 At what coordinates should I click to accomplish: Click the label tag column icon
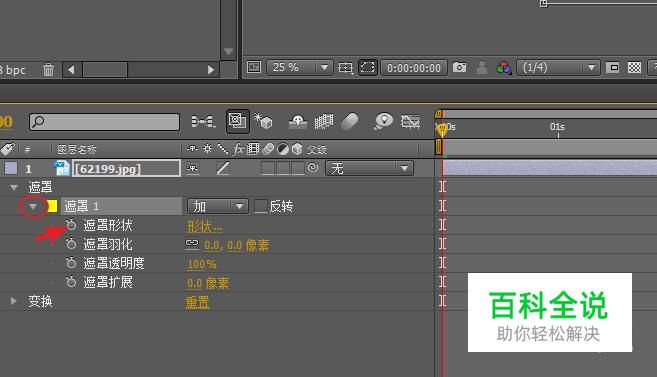pyautogui.click(x=8, y=149)
